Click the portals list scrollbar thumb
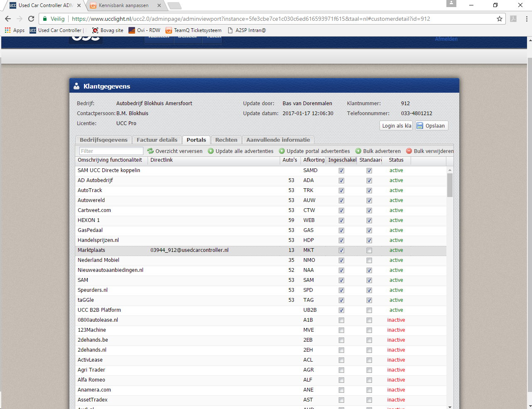This screenshot has width=532, height=409. (450, 185)
